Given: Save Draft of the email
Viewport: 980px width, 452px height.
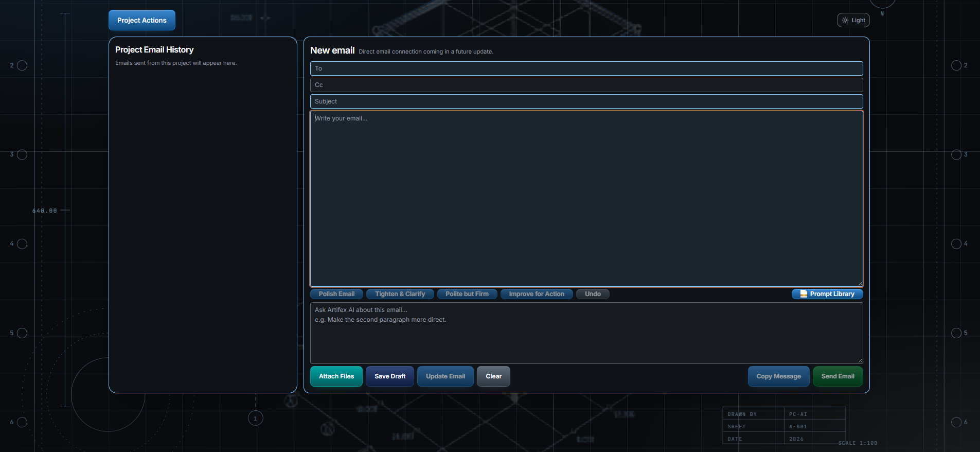Looking at the screenshot, I should pos(390,376).
